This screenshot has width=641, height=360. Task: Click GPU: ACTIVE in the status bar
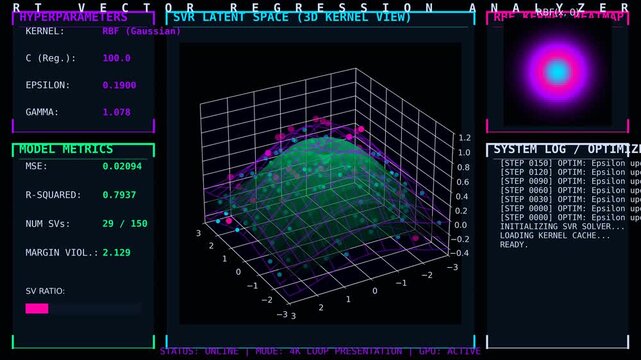(x=450, y=351)
